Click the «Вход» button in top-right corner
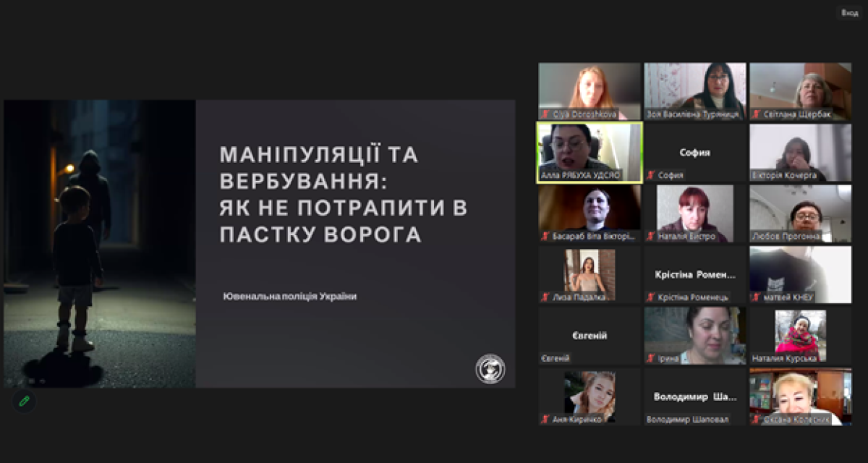The width and height of the screenshot is (868, 463). [x=849, y=12]
